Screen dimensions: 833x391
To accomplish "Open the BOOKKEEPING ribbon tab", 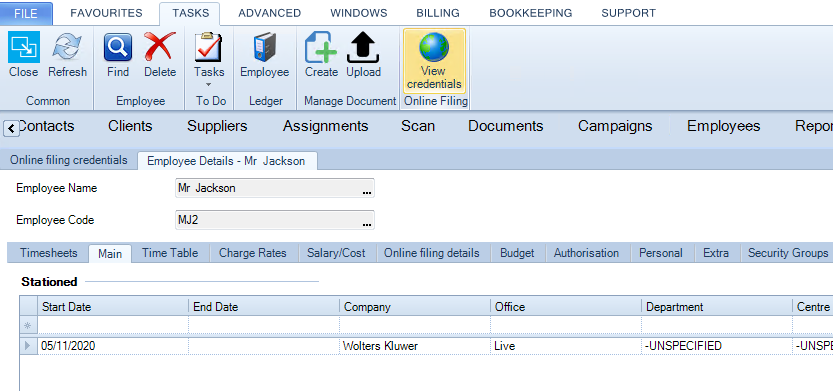I will 531,13.
